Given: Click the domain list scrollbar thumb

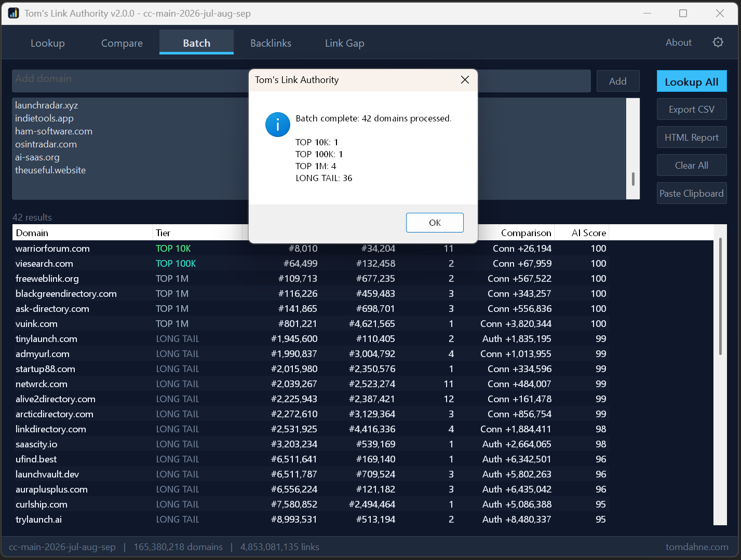Looking at the screenshot, I should 633,179.
